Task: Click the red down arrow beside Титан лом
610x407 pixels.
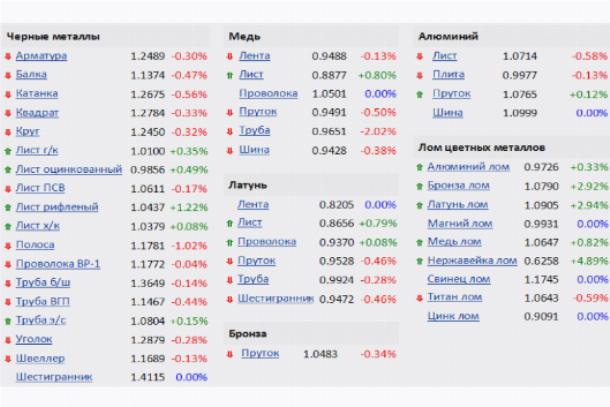Action: 421,298
